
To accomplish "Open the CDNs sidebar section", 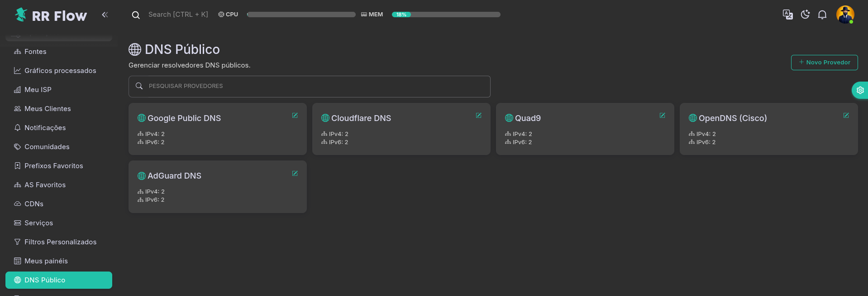I will (34, 204).
